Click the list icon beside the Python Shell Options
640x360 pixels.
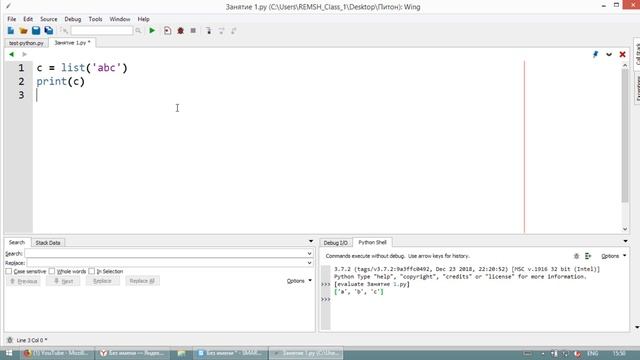(x=588, y=256)
